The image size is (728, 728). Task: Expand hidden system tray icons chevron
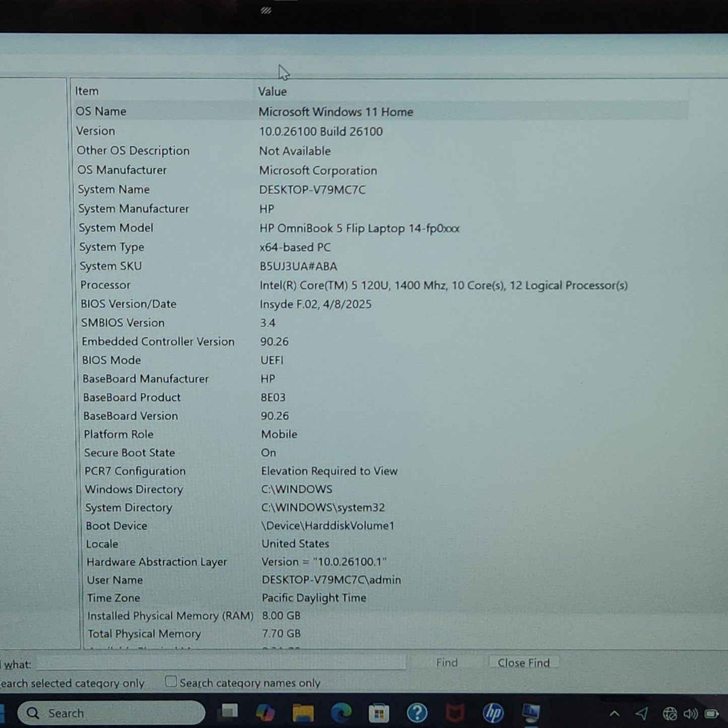coord(614,713)
